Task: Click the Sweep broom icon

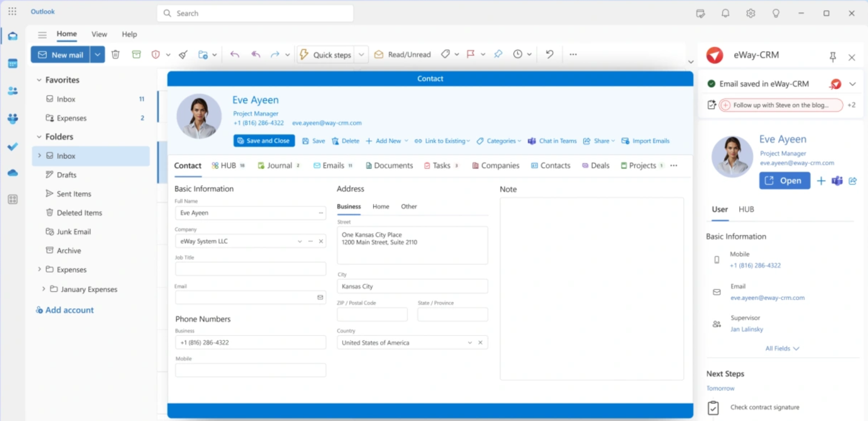Action: [183, 55]
